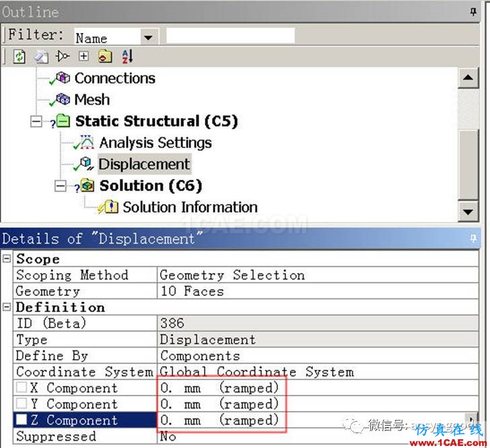The height and width of the screenshot is (448, 490).
Task: Collapse the Static Structural (C5) branch
Action: (x=36, y=121)
